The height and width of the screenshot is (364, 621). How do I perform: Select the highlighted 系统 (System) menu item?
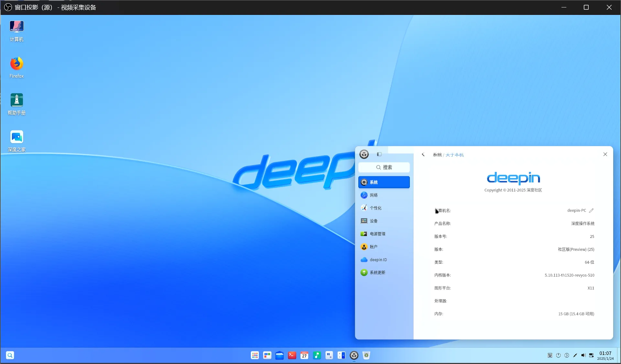pos(384,182)
